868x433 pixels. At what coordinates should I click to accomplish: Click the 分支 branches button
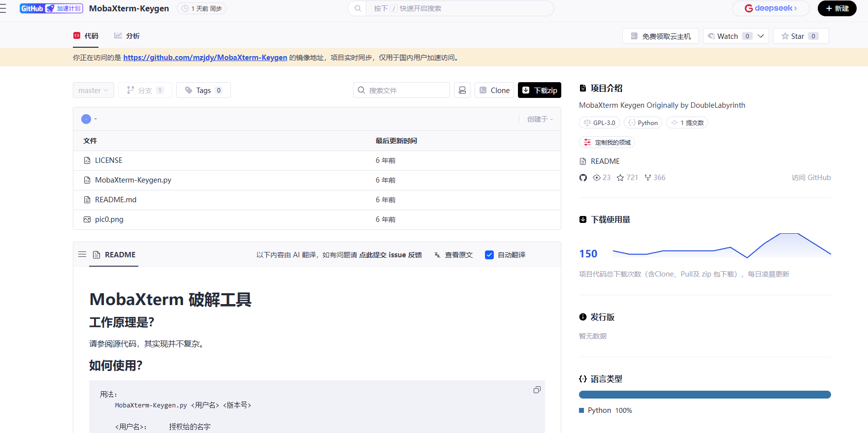tap(145, 90)
